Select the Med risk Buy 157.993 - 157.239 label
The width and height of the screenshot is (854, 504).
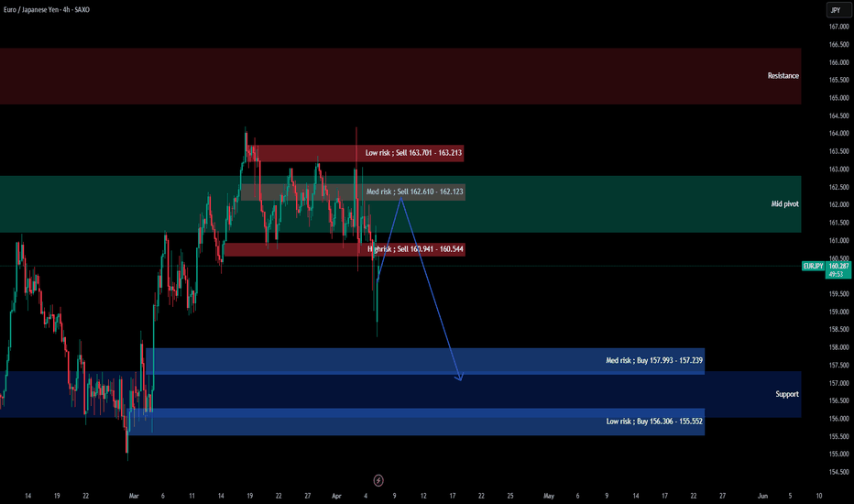[654, 360]
